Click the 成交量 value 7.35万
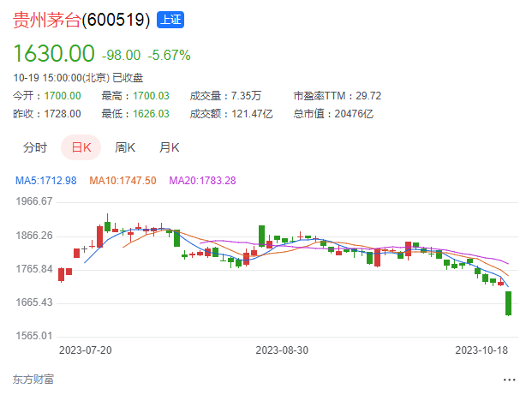Image resolution: width=532 pixels, height=395 pixels. pos(247,96)
